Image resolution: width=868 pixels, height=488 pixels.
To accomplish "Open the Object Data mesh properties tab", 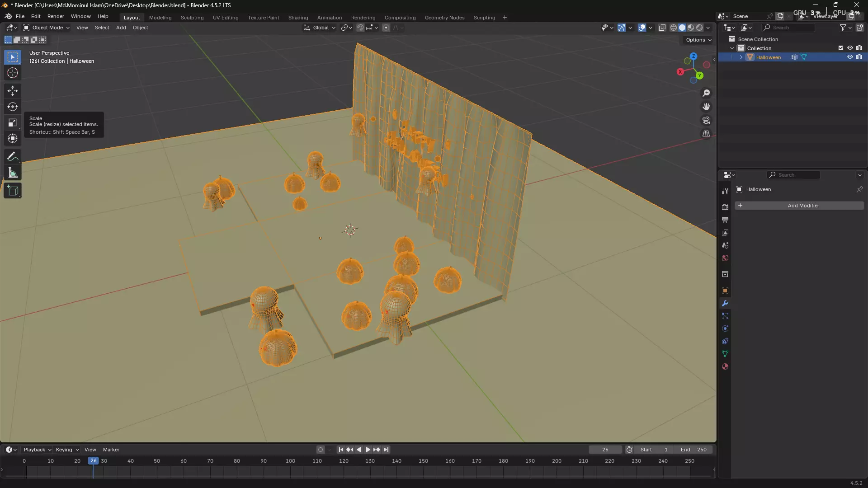I will 725,354.
